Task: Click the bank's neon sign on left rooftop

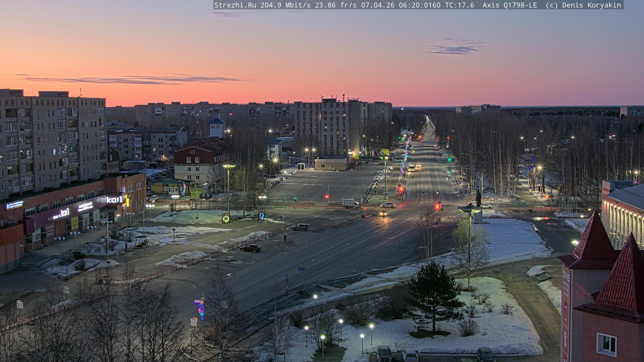Action: (14, 205)
